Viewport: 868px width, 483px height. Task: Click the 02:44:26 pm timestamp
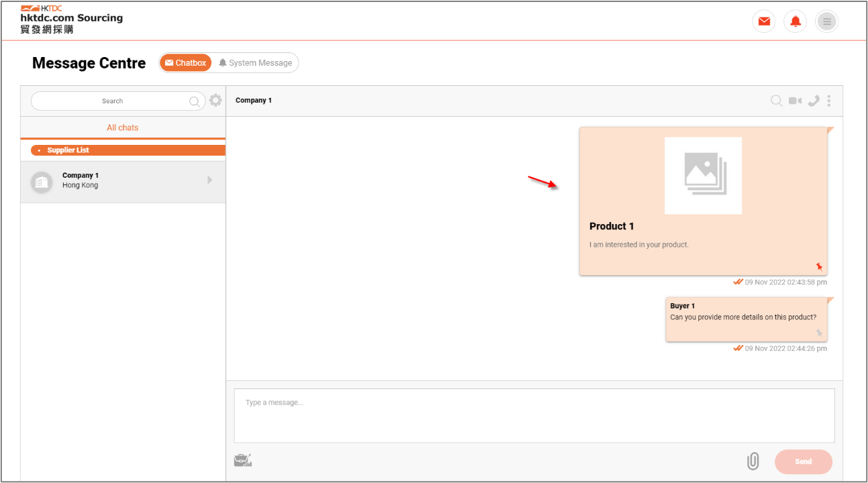[785, 349]
